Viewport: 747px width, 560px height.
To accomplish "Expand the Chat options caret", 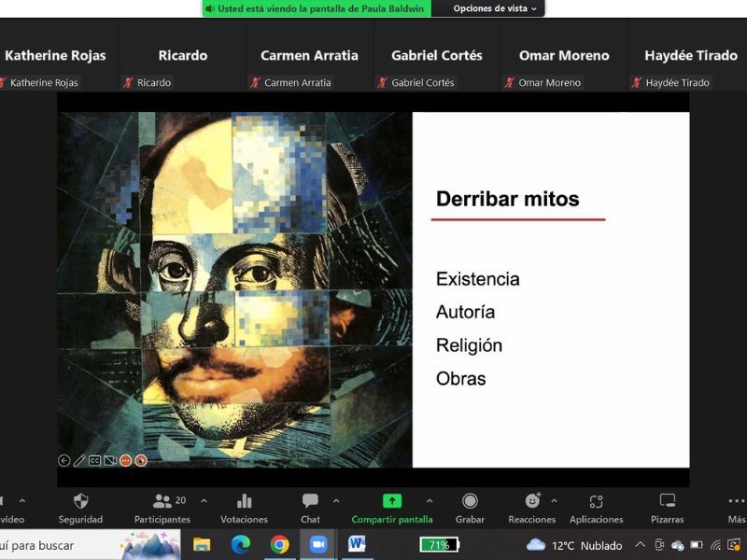I will point(336,501).
